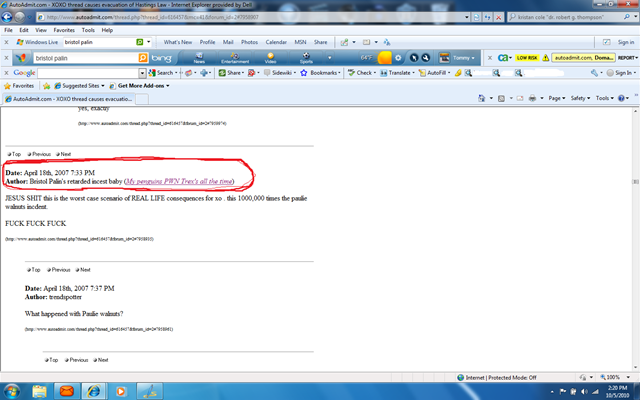640x400 pixels.
Task: Click the Google toolbar highlighter icon
Action: pyautogui.click(x=458, y=73)
